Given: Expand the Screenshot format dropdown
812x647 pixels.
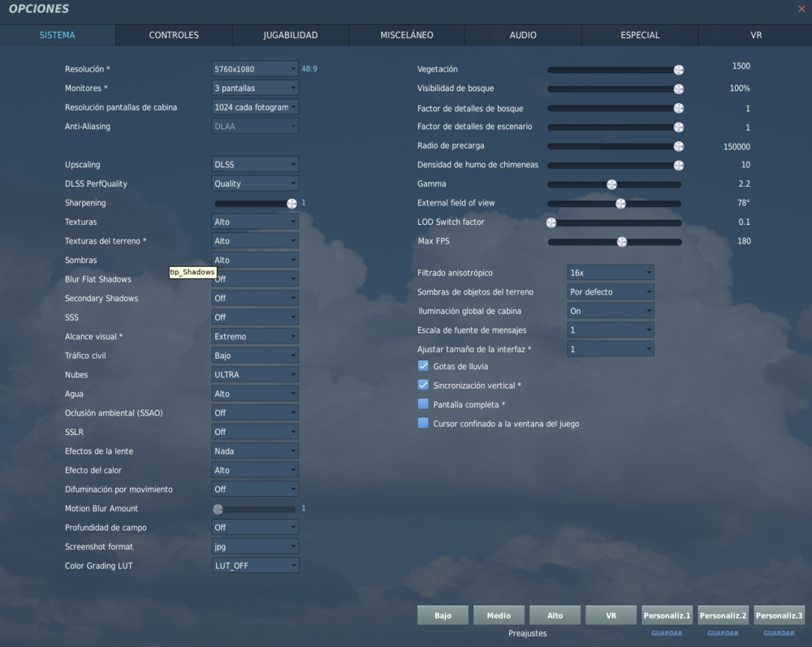Looking at the screenshot, I should (254, 546).
